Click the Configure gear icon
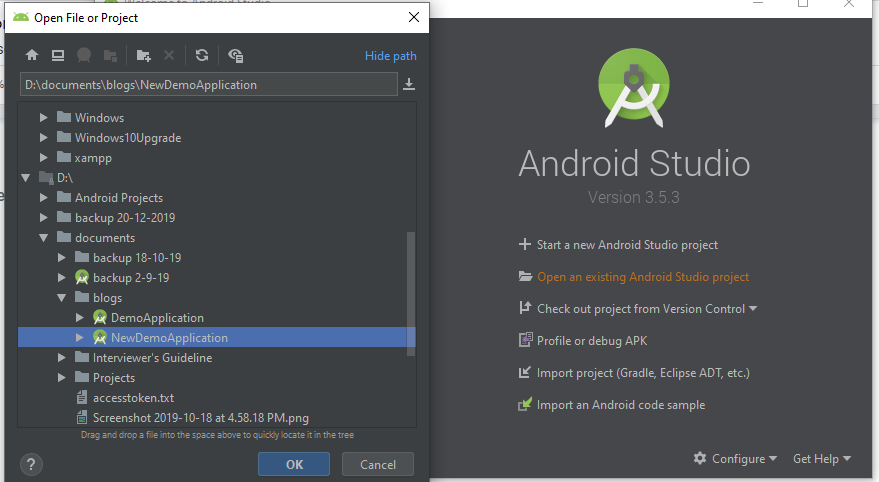The height and width of the screenshot is (482, 879). (700, 458)
